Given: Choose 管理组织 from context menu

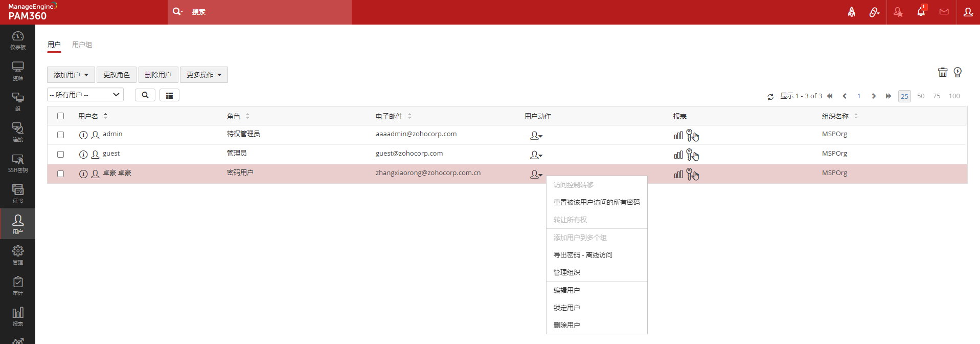Looking at the screenshot, I should click(x=597, y=272).
